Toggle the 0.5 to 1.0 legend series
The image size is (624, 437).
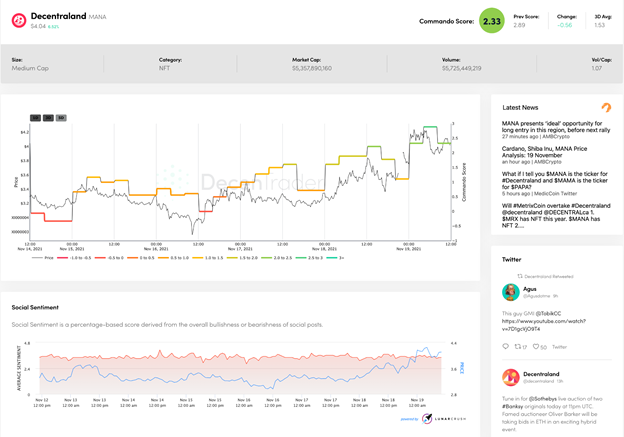(x=173, y=258)
